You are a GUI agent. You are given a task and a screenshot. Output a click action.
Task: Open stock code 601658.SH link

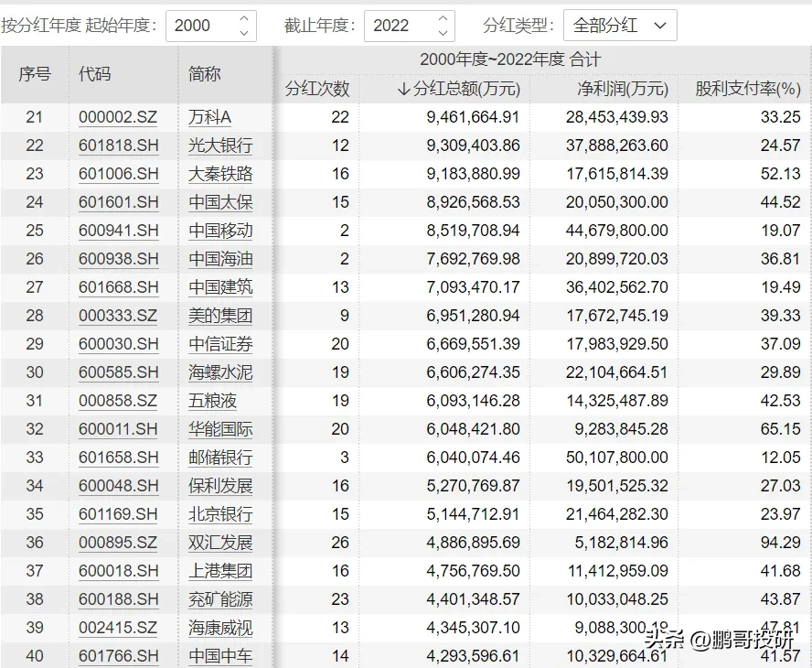pyautogui.click(x=119, y=458)
